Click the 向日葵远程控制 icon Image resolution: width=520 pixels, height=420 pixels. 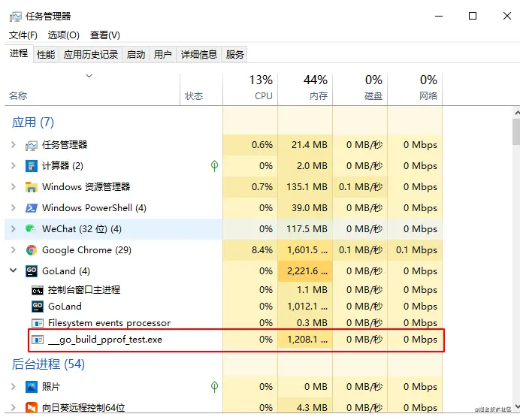pos(32,407)
